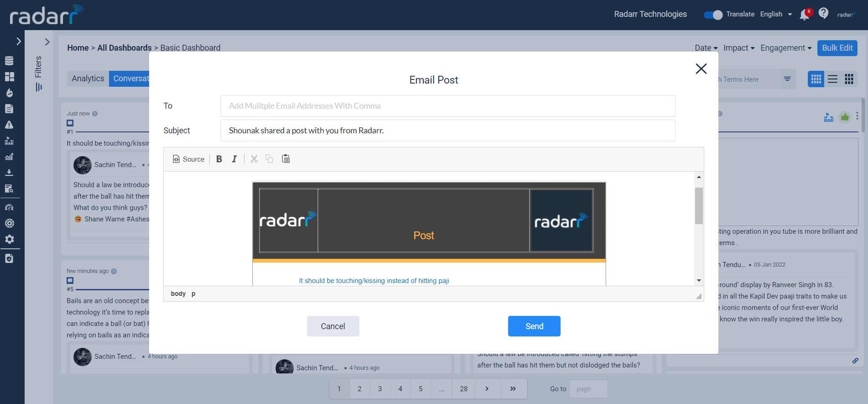The width and height of the screenshot is (868, 404).
Task: Click the All Dashboards breadcrumb
Action: tap(125, 48)
